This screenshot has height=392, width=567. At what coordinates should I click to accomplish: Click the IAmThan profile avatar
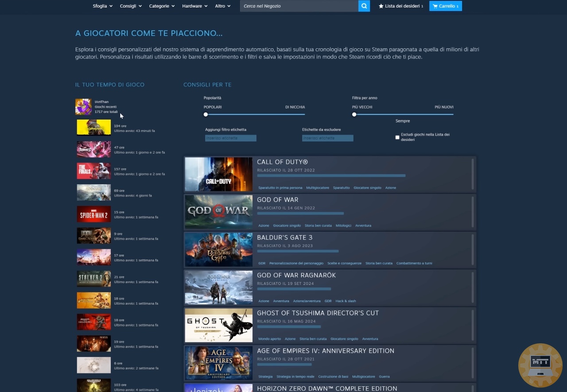click(x=83, y=107)
